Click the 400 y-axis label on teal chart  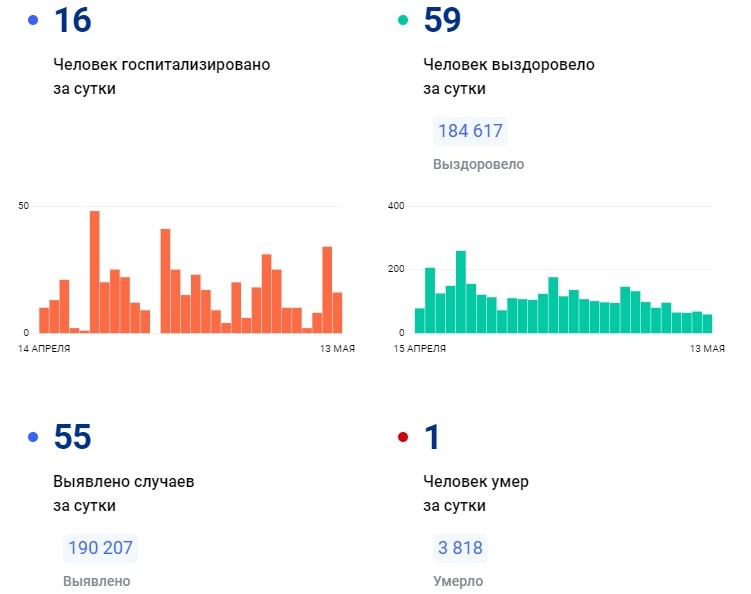(x=395, y=206)
